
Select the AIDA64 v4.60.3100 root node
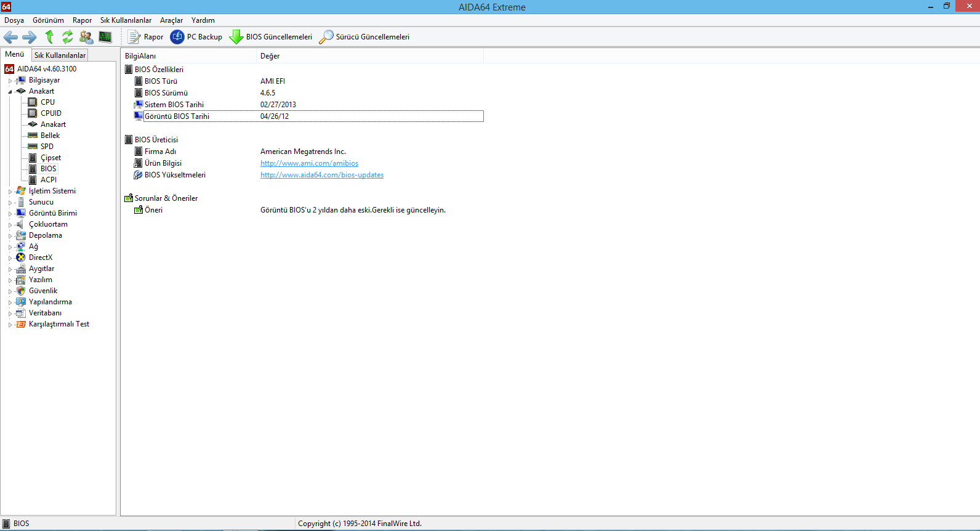click(x=47, y=69)
